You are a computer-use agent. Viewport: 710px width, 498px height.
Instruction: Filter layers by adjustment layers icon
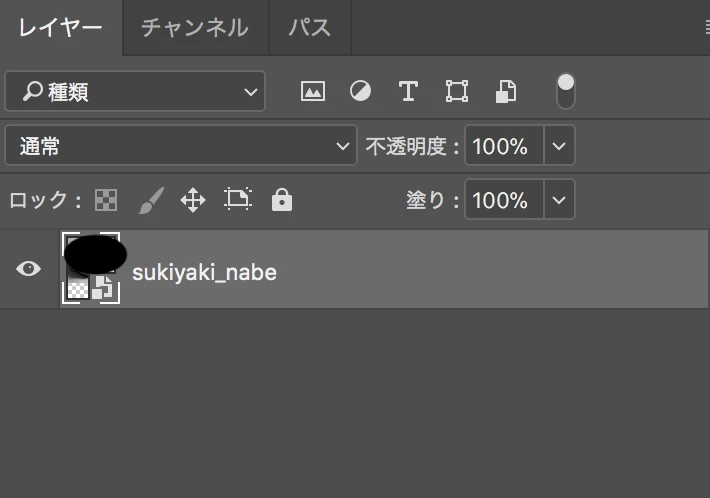(360, 91)
